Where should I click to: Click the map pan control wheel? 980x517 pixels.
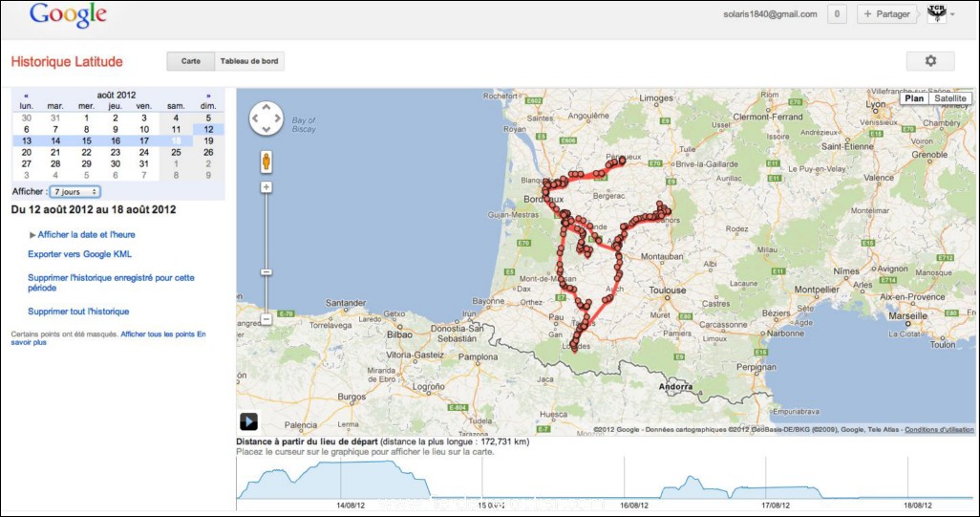click(x=266, y=118)
